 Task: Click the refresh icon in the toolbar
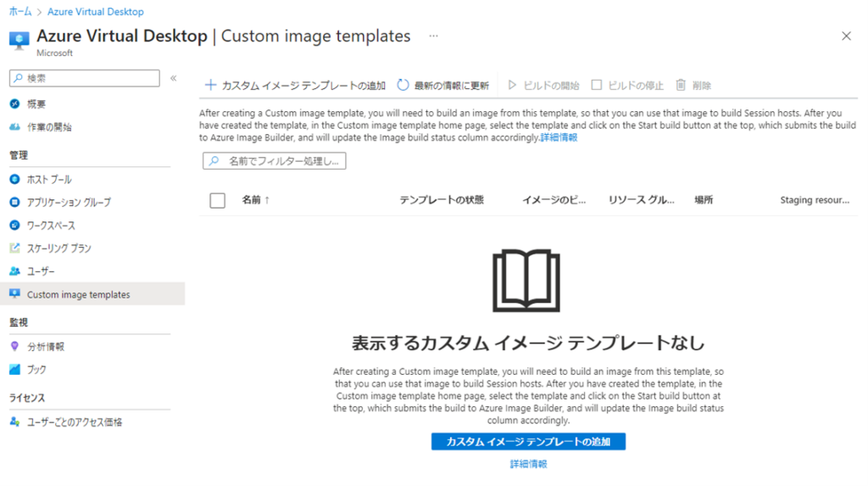[x=403, y=86]
